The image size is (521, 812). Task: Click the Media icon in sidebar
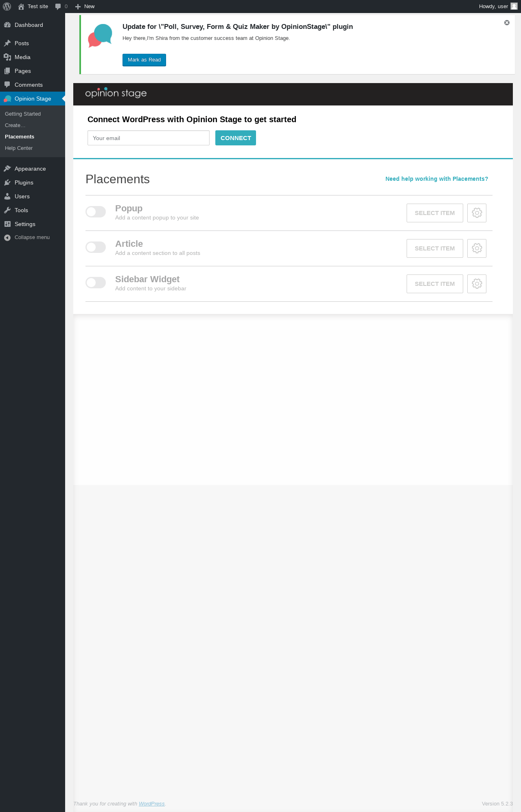[7, 57]
